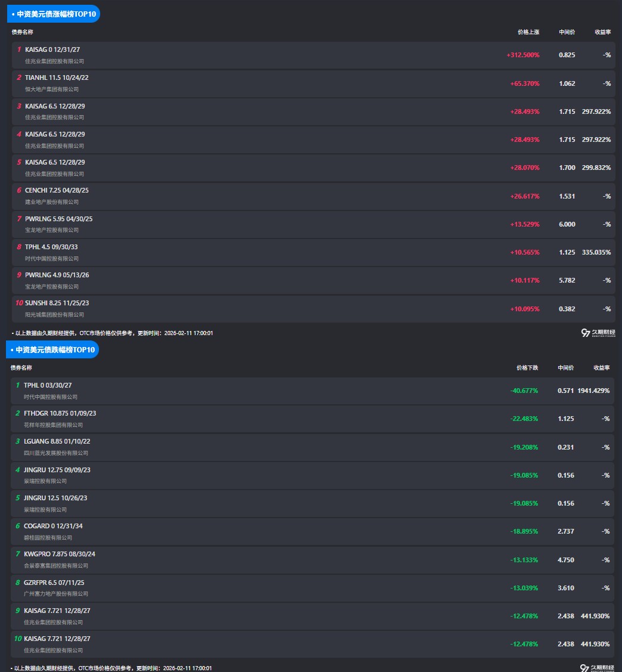Sort by the 价格上涨 column header
This screenshot has height=672, width=622.
528,32
